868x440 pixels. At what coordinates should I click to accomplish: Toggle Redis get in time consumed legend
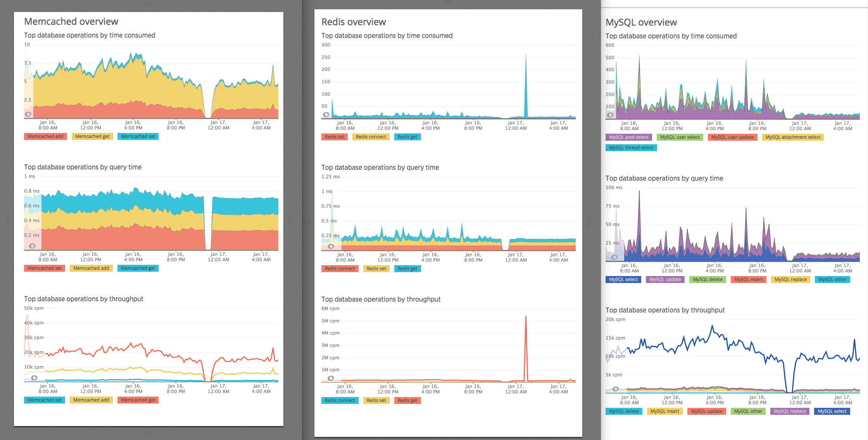(407, 137)
